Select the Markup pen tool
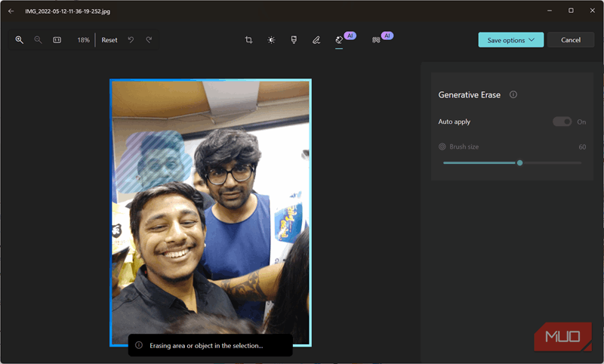604x364 pixels. tap(316, 40)
